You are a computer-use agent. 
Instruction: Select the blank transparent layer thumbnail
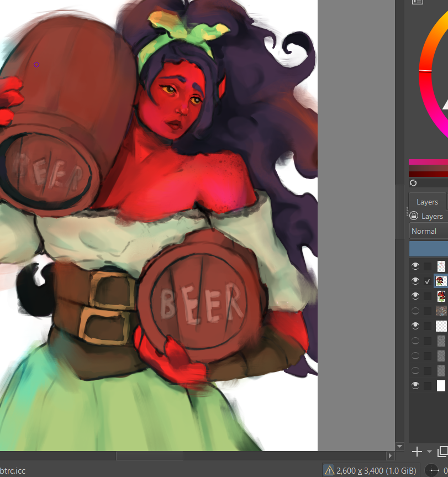pyautogui.click(x=441, y=326)
